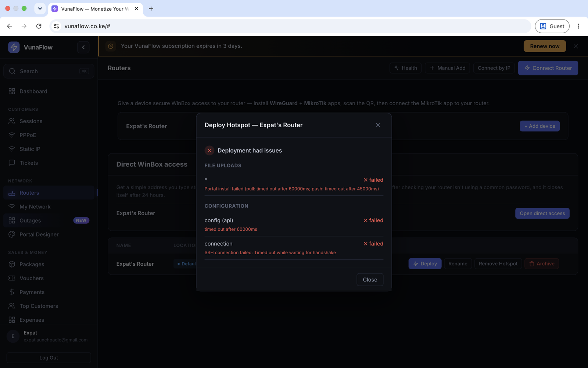Click the Top Customers people icon
Screen dimensions: 588x368
click(12, 306)
